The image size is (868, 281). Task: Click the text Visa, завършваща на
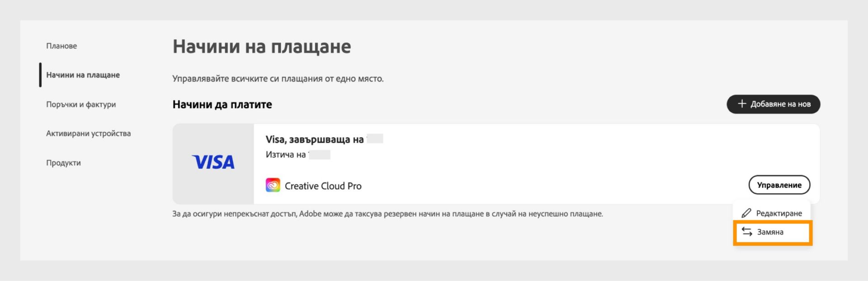coord(315,139)
